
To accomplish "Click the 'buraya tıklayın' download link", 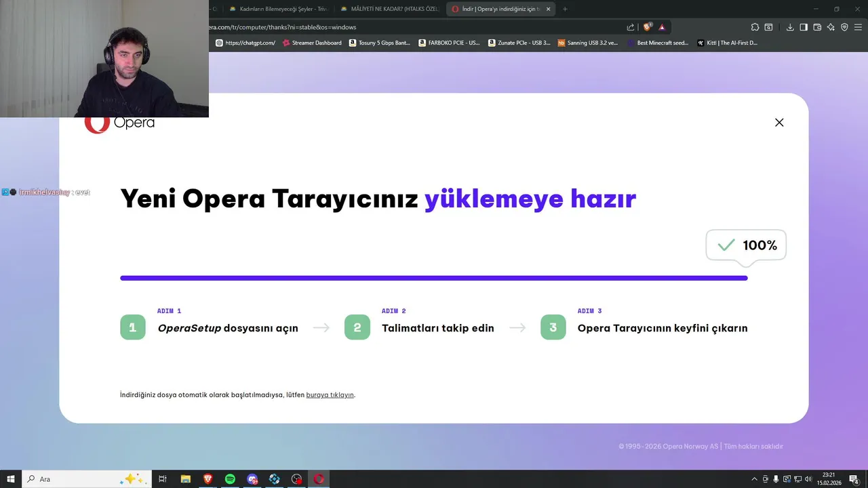I will coord(330,395).
